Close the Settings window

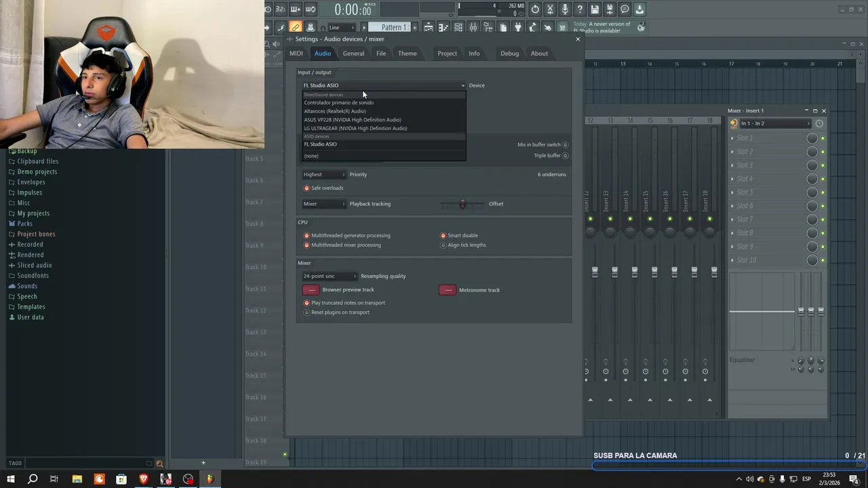[x=578, y=39]
